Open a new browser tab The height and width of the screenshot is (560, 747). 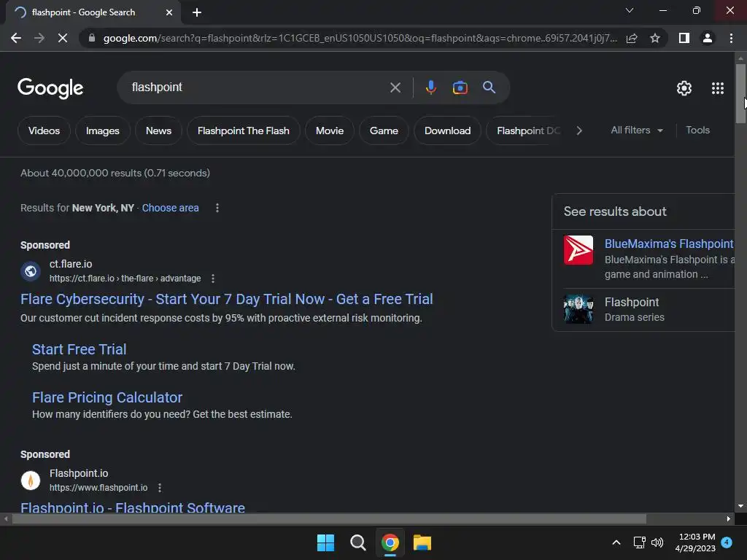(197, 12)
